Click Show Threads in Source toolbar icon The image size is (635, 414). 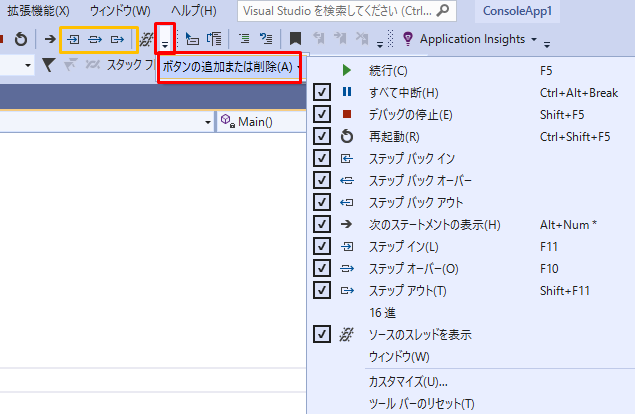pyautogui.click(x=146, y=39)
